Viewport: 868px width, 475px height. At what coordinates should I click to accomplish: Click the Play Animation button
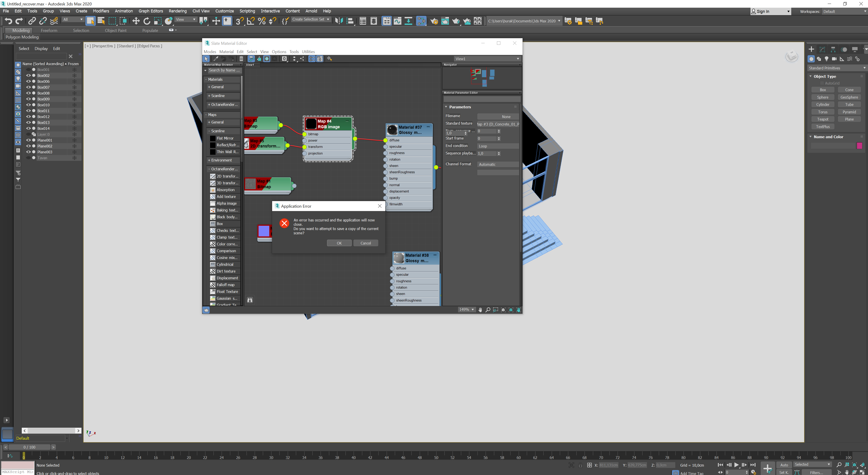coord(737,465)
